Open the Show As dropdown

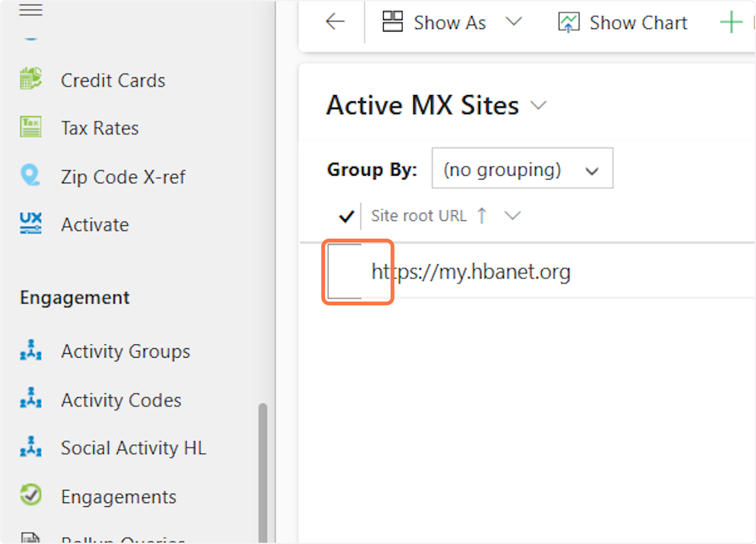515,22
